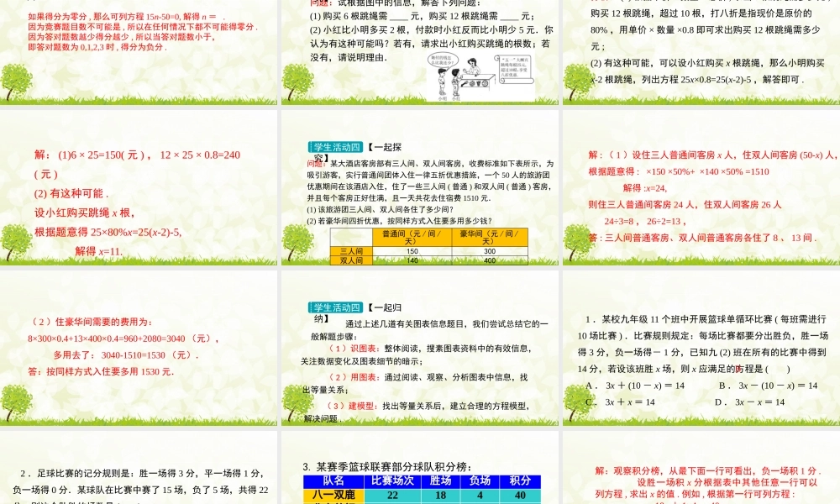Click the cell with value 140

tap(412, 260)
